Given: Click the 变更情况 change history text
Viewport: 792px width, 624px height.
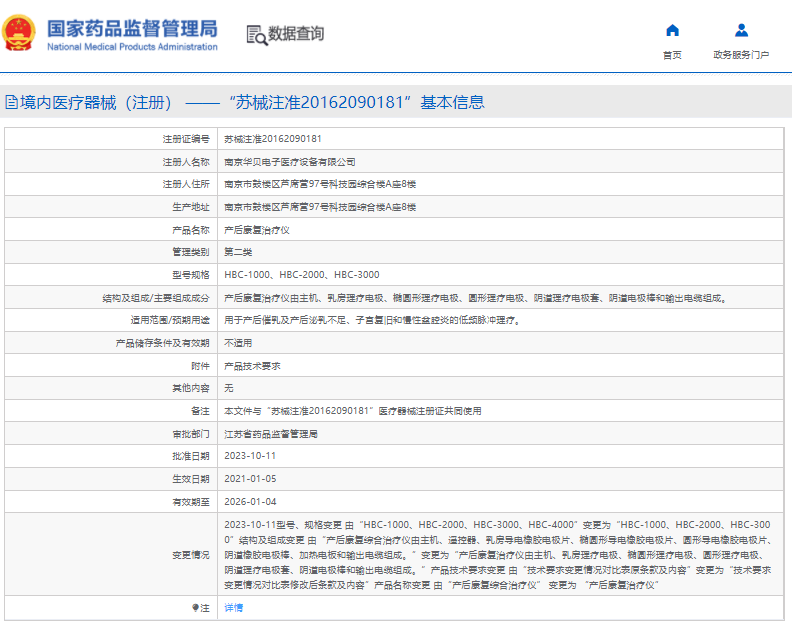Looking at the screenshot, I should (499, 555).
